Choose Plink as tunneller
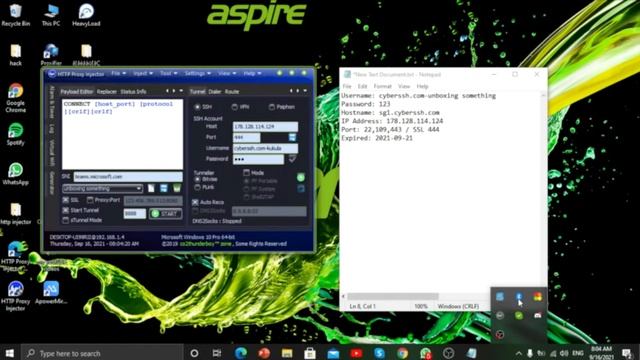 pos(198,187)
